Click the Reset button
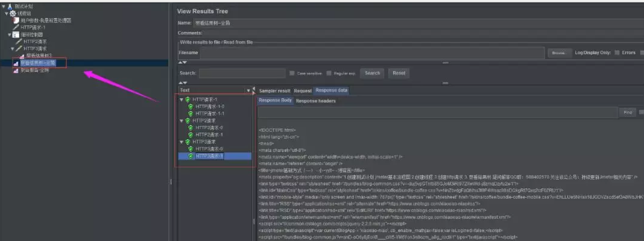644x241 pixels. [x=399, y=73]
